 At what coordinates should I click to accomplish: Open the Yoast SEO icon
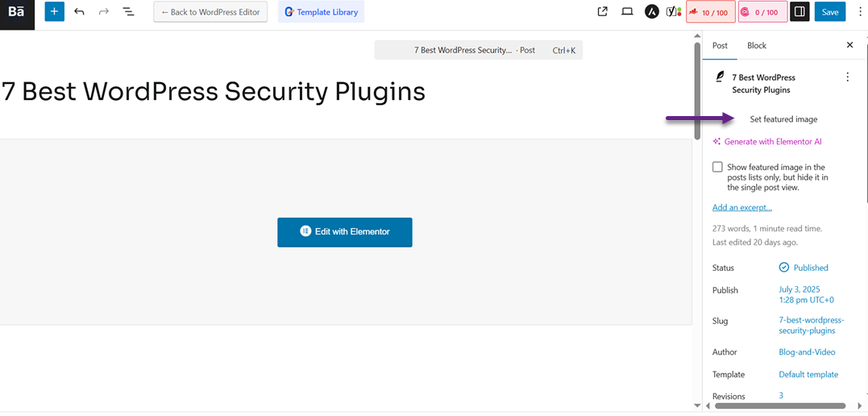coord(673,11)
